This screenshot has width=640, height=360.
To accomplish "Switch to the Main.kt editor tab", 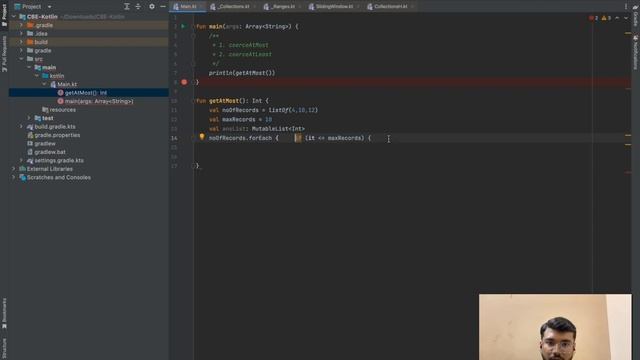I will coord(188,7).
